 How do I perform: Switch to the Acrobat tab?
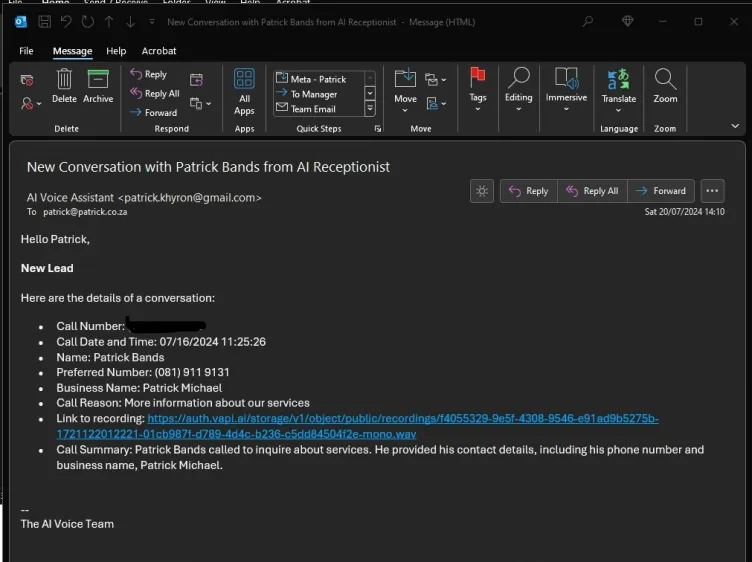click(159, 51)
